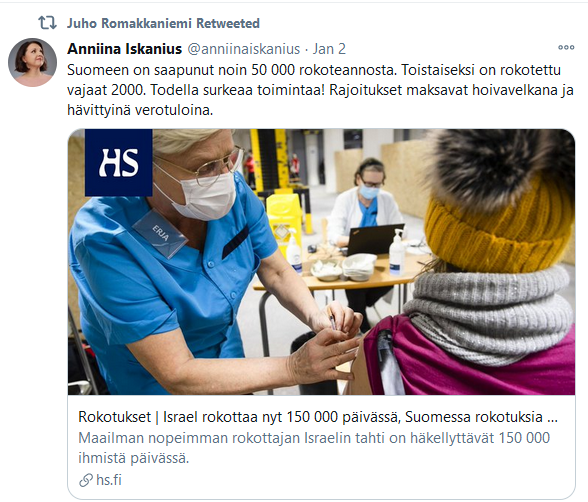Click the ERJA name tag in photo

(160, 233)
